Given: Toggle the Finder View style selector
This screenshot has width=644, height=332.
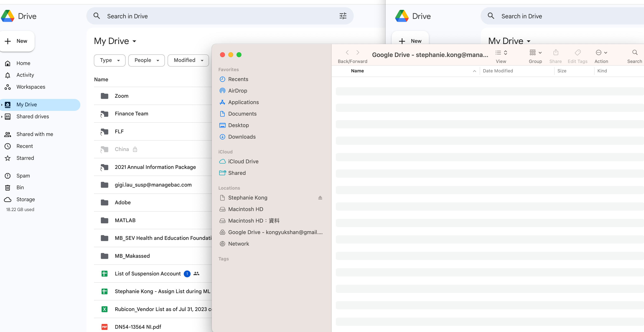Looking at the screenshot, I should 501,52.
